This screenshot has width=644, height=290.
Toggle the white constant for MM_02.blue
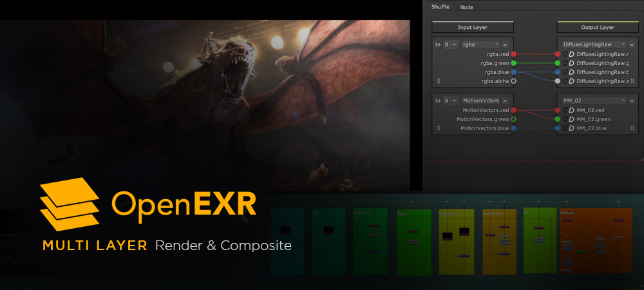tap(571, 128)
